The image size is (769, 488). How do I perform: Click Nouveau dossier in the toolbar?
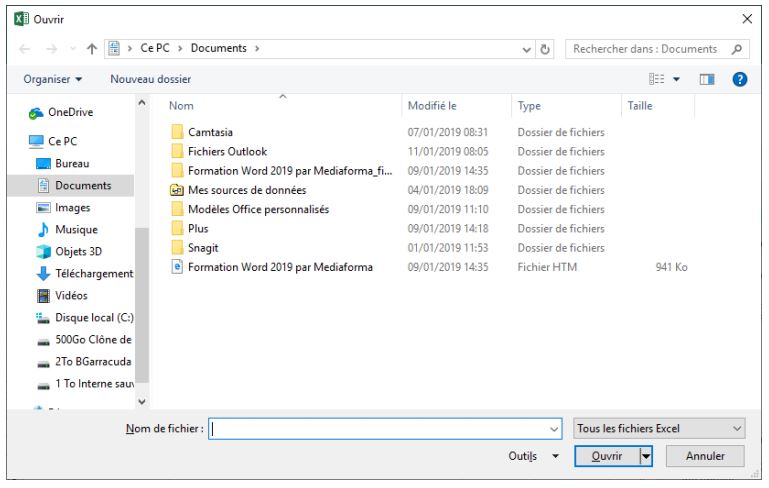tap(150, 79)
